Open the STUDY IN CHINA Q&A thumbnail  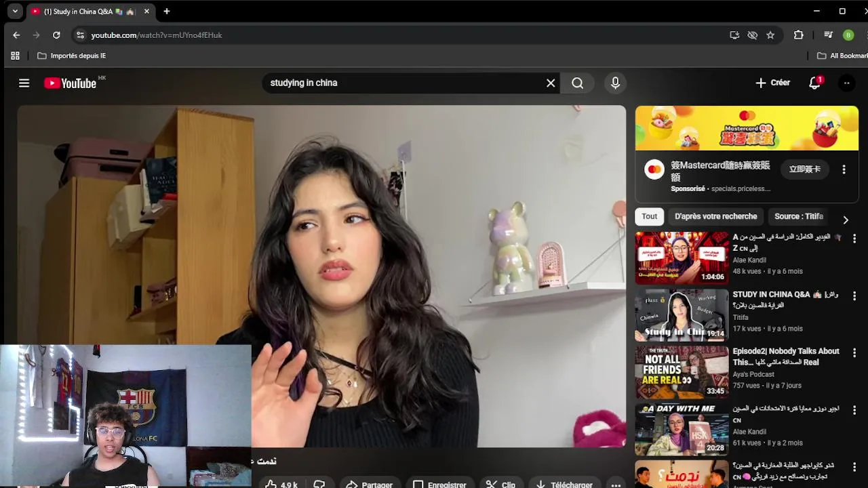coord(682,314)
